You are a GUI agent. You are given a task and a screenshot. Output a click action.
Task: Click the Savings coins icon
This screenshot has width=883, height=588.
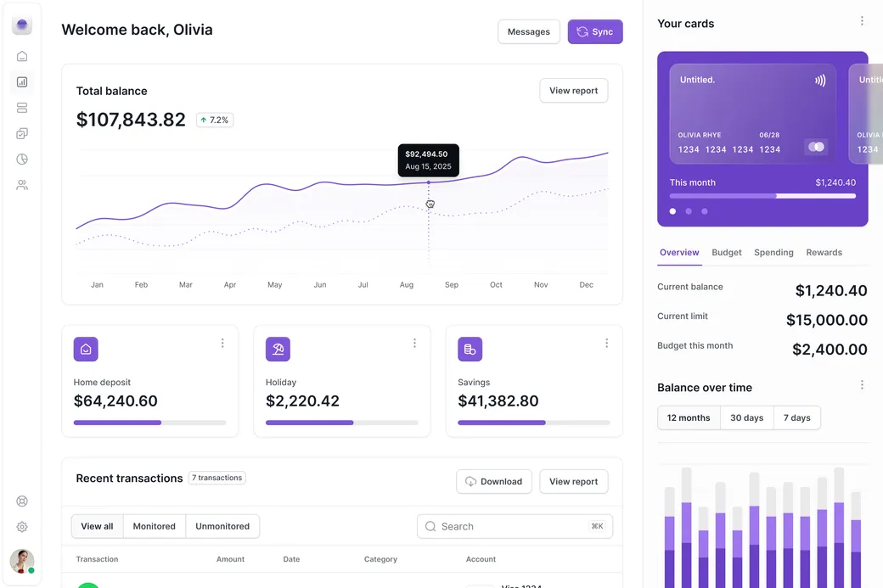470,349
